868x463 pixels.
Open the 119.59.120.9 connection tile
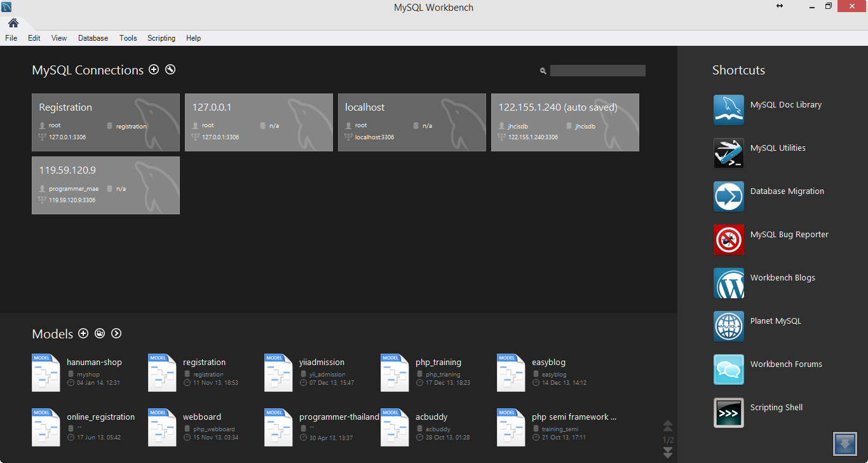(105, 186)
